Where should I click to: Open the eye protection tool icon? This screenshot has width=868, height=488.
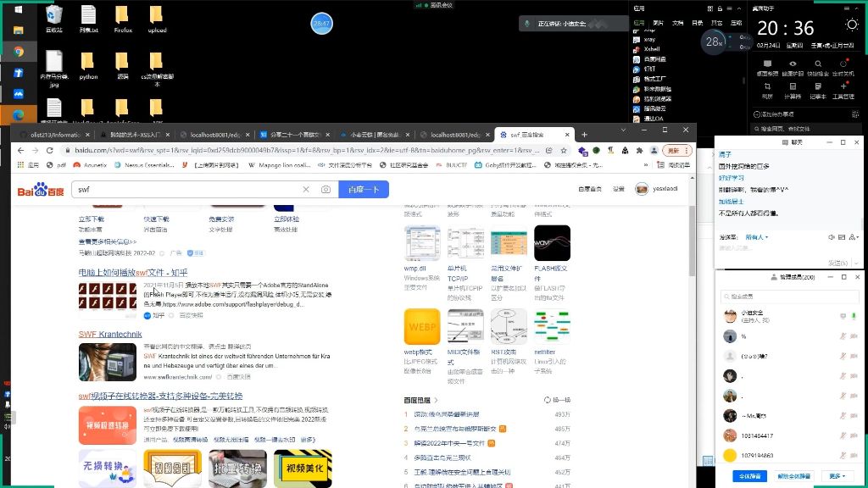[x=793, y=68]
